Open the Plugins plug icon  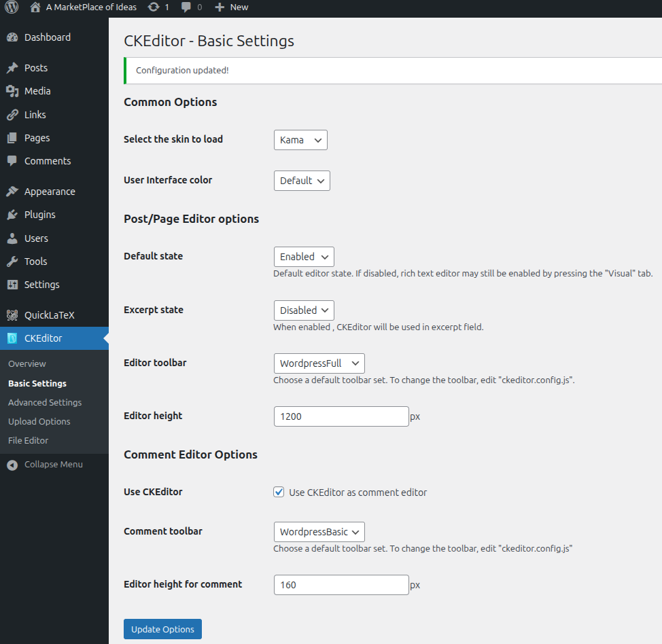[x=12, y=215]
